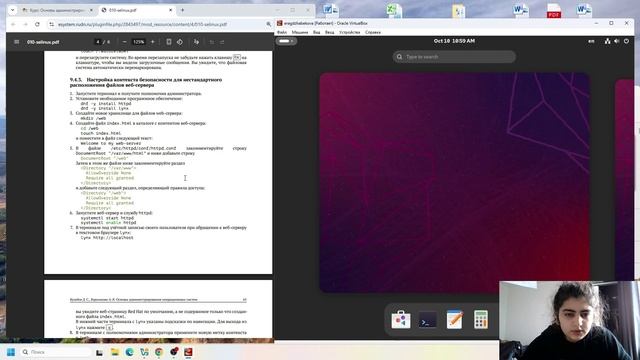Close the first course browser tab
640x360 pixels.
tap(91, 10)
